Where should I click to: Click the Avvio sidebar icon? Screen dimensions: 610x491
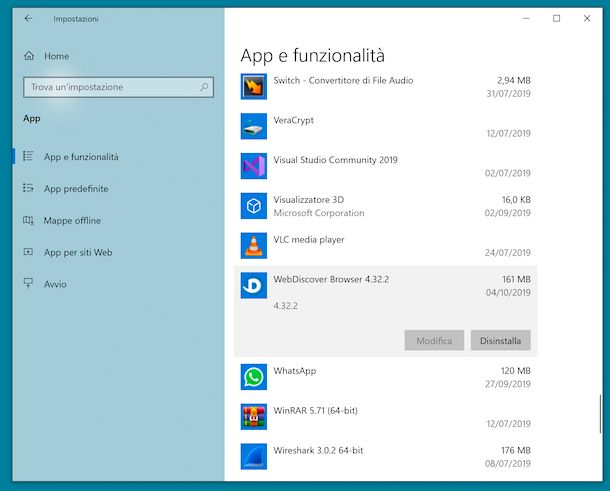(28, 283)
